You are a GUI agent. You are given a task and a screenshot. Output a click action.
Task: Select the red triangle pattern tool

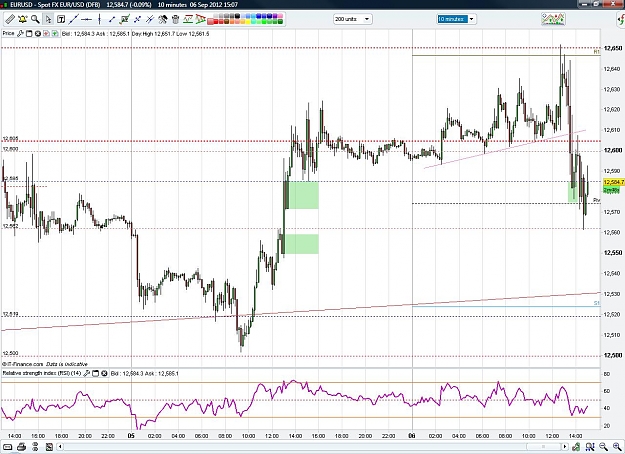(x=200, y=19)
